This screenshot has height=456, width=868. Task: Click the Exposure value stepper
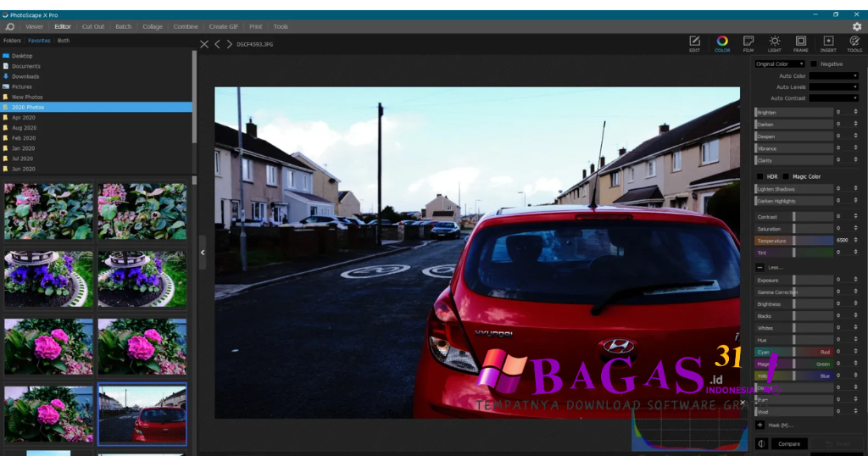pyautogui.click(x=856, y=280)
